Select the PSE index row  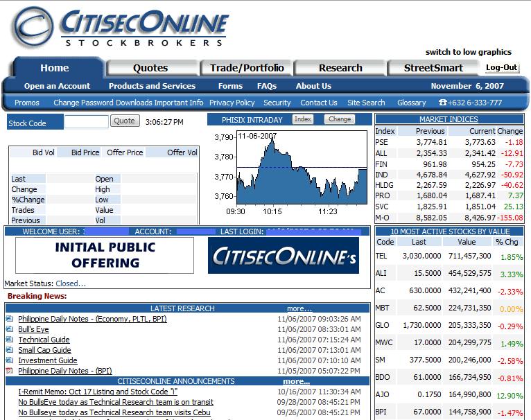click(x=449, y=142)
